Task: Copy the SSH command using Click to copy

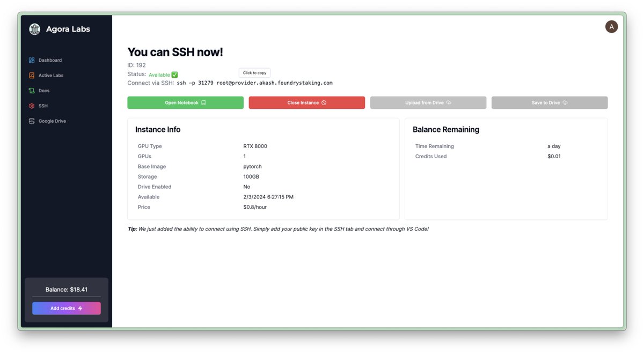Action: coord(254,72)
